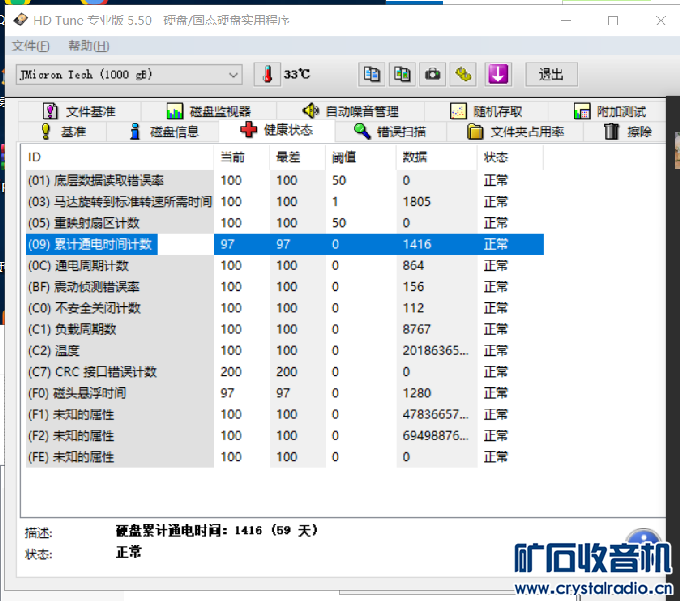Click data value 864
The width and height of the screenshot is (680, 601).
pyautogui.click(x=413, y=265)
